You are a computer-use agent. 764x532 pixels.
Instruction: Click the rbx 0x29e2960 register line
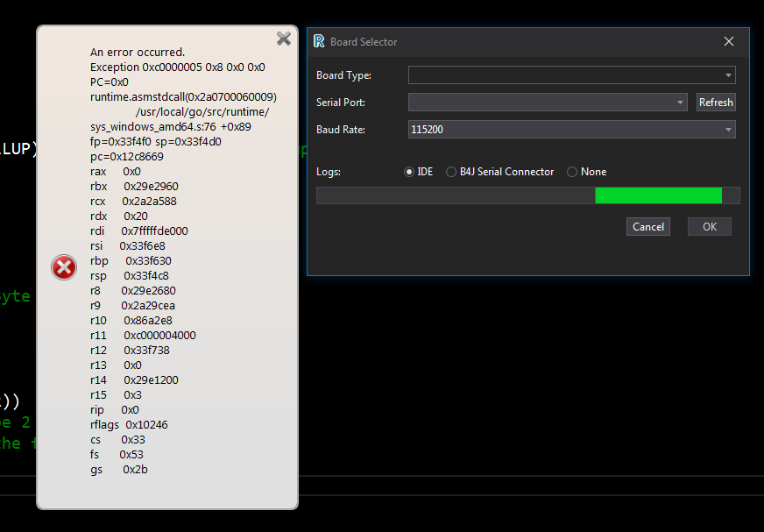pos(134,187)
